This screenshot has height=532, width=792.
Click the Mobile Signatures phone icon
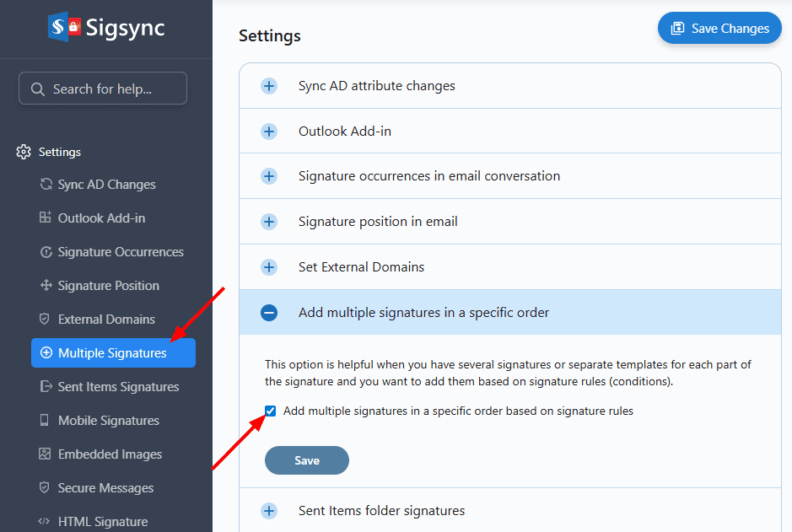point(46,421)
